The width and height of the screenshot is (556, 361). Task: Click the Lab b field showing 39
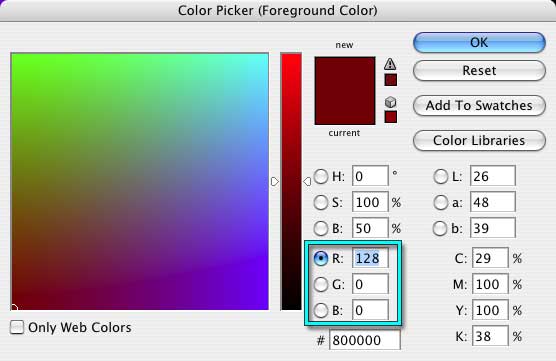tap(493, 228)
